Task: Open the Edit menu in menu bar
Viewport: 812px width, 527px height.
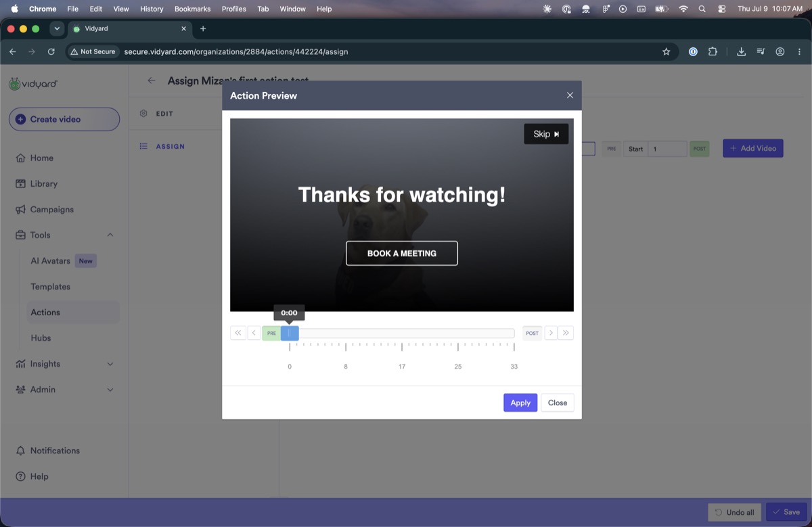Action: [x=96, y=9]
